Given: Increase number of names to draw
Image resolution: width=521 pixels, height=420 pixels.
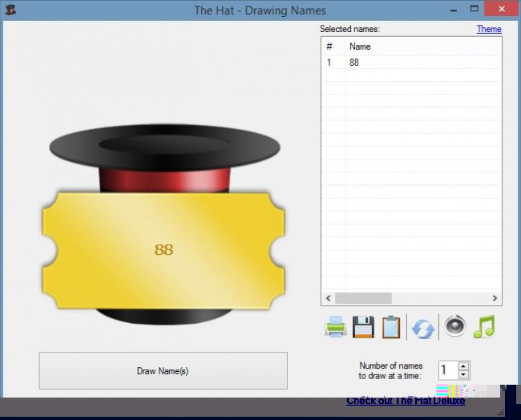Looking at the screenshot, I should click(x=463, y=365).
